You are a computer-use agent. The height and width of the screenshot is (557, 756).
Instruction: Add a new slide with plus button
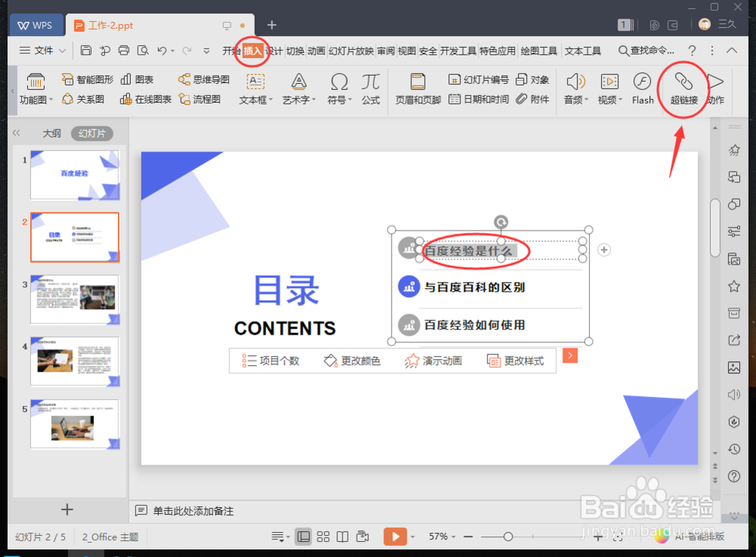pos(67,509)
